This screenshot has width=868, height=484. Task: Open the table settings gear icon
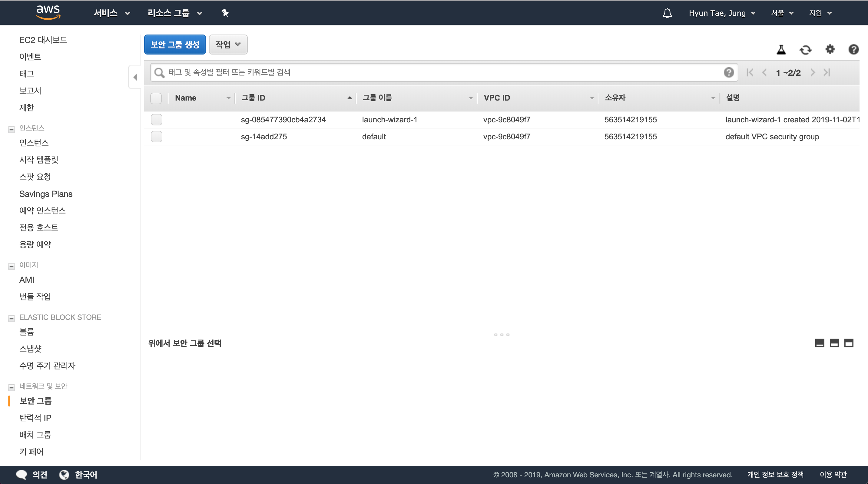click(x=830, y=49)
